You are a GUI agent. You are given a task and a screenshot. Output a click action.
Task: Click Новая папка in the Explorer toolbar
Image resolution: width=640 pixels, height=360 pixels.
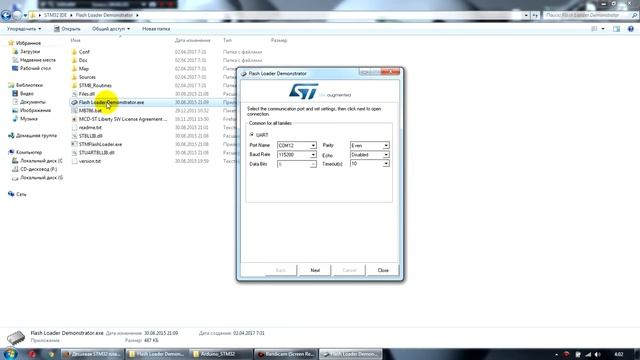(156, 29)
